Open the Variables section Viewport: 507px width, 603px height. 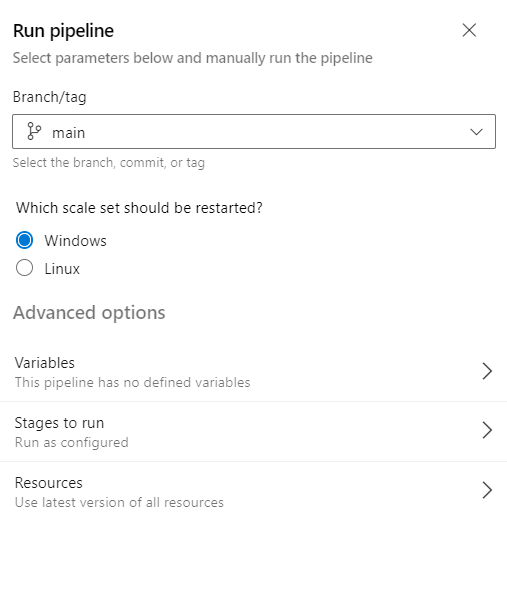point(254,371)
